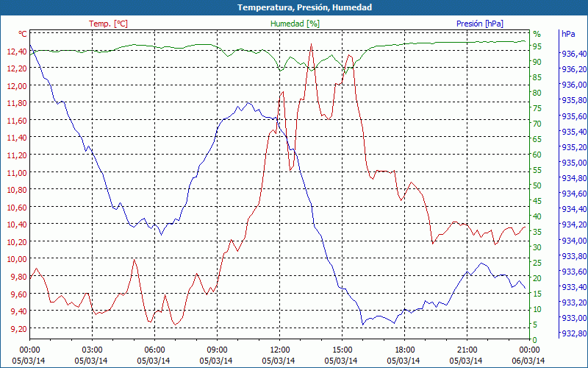Click humidity axis value 10
588x368 pixels.
pos(537,309)
